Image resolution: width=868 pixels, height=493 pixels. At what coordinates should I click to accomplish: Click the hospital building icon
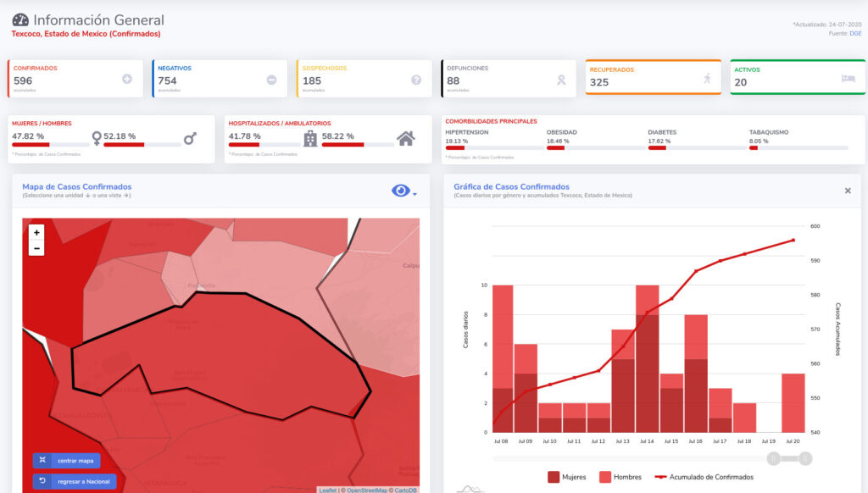coord(310,138)
